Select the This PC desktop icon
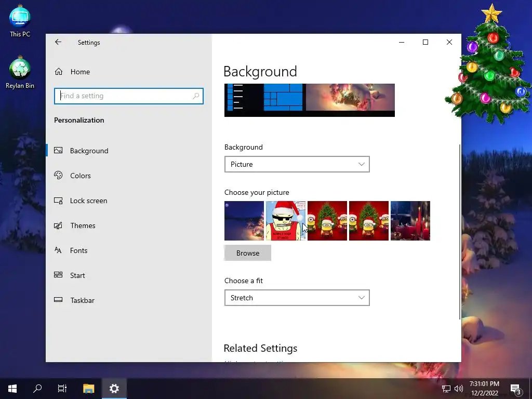This screenshot has height=399, width=532. 20,21
